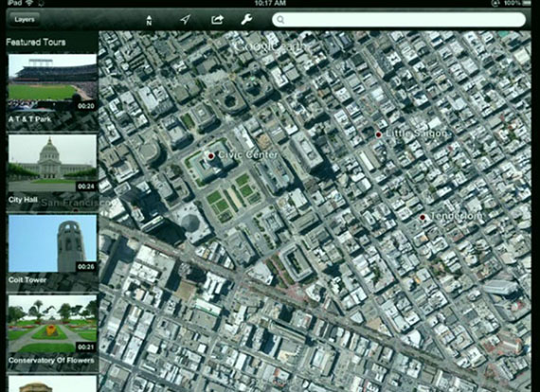Open the City Hall tour thumbnail

point(52,163)
